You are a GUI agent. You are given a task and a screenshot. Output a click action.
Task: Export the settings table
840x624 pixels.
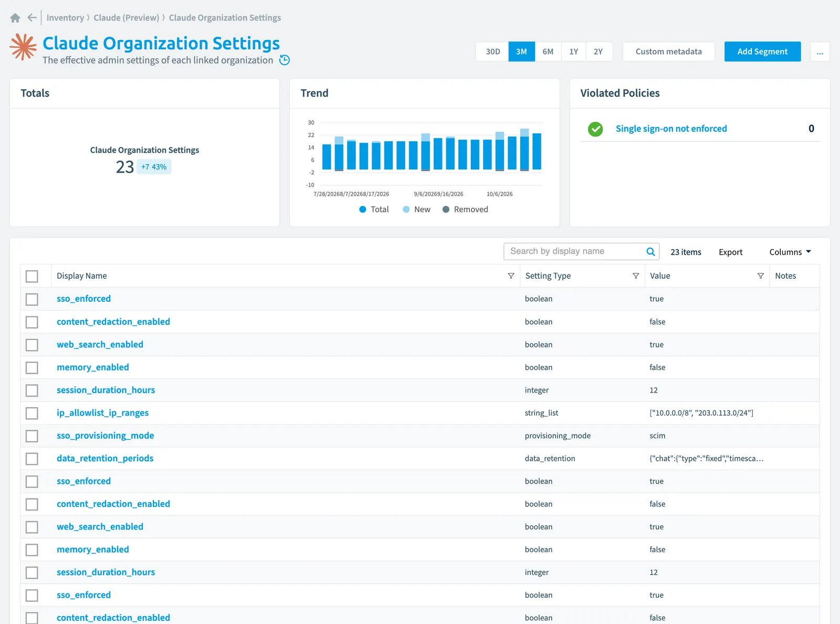tap(730, 252)
